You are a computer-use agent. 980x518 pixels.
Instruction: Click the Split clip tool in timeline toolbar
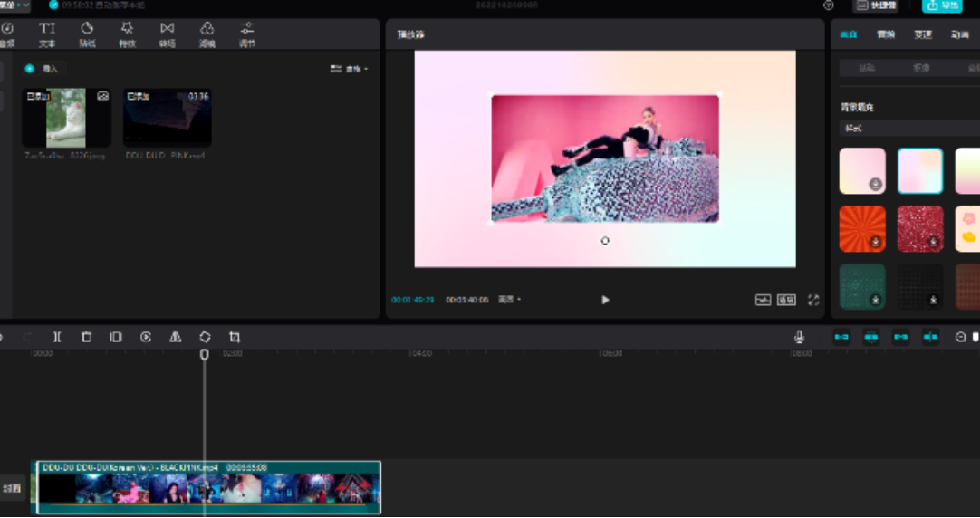[x=57, y=337]
